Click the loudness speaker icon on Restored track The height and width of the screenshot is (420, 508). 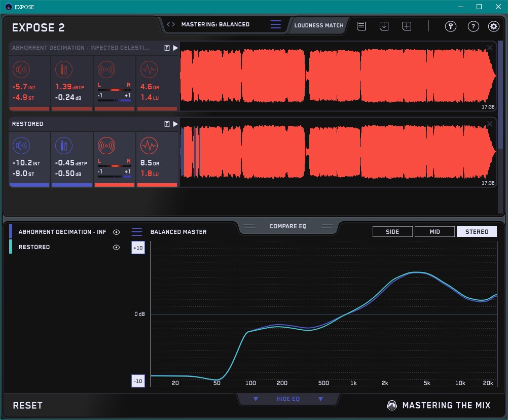pyautogui.click(x=20, y=147)
